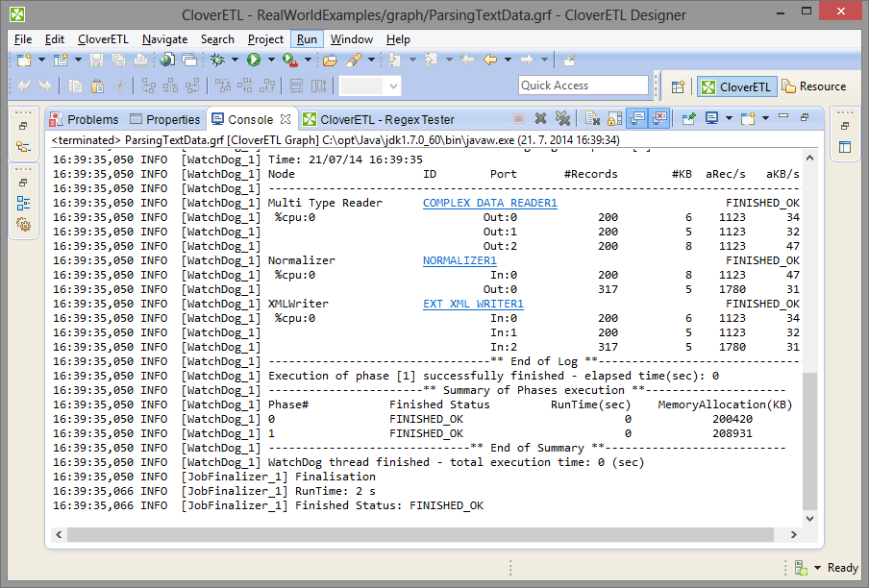Click the console vertical scrollbar
The height and width of the screenshot is (588, 869).
tap(809, 442)
